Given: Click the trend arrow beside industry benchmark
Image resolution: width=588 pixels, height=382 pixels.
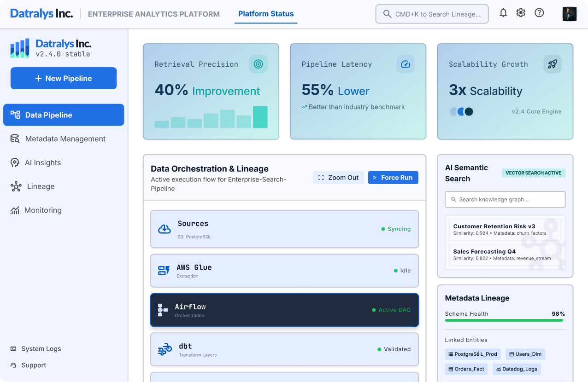Looking at the screenshot, I should point(304,107).
